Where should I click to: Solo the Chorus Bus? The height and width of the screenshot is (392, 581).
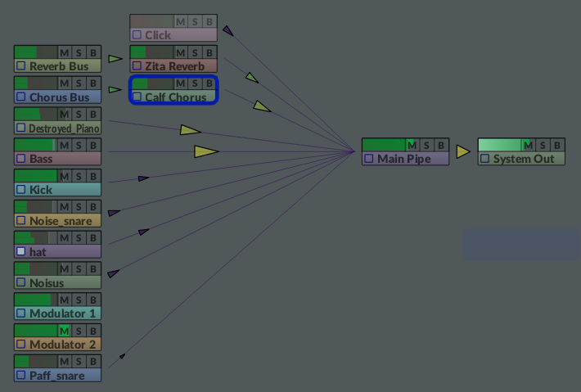pyautogui.click(x=79, y=83)
